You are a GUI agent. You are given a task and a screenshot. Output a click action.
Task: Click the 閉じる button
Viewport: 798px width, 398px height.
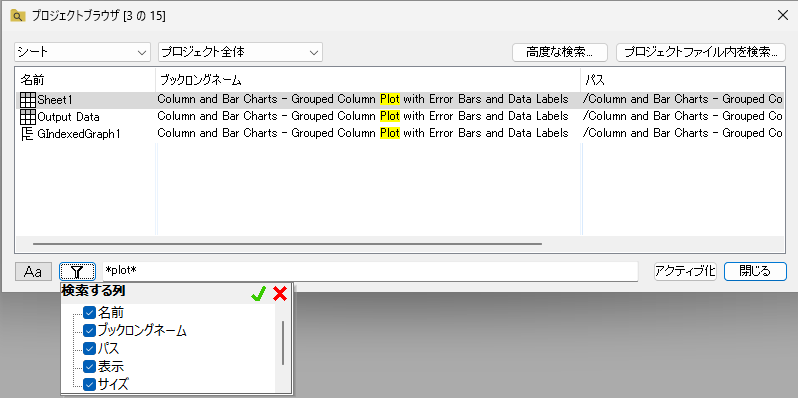point(755,271)
